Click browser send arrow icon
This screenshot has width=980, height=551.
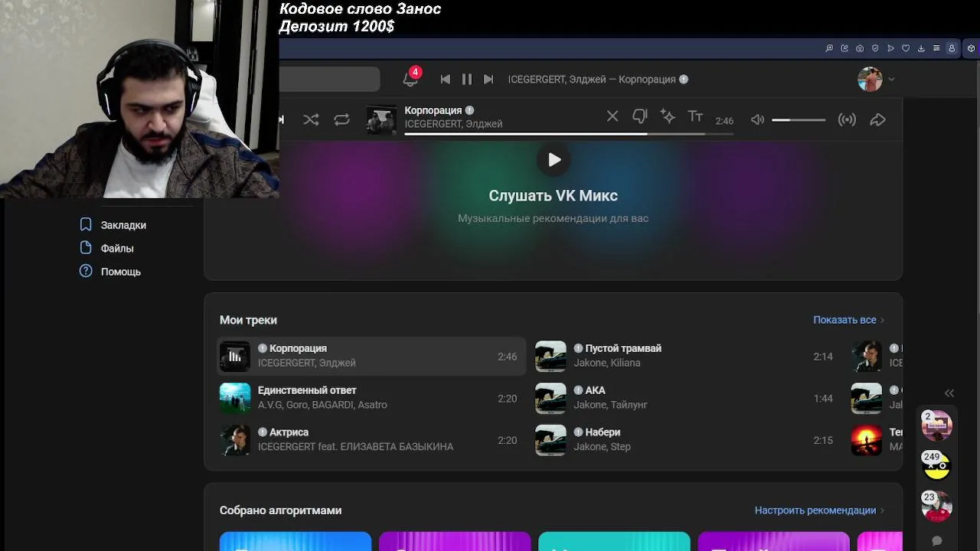[890, 48]
